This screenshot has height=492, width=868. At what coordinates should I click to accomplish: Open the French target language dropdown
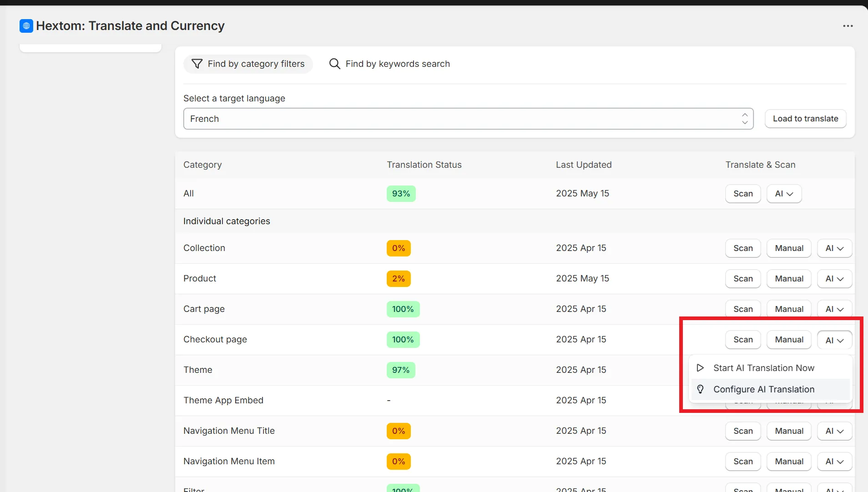click(x=469, y=119)
